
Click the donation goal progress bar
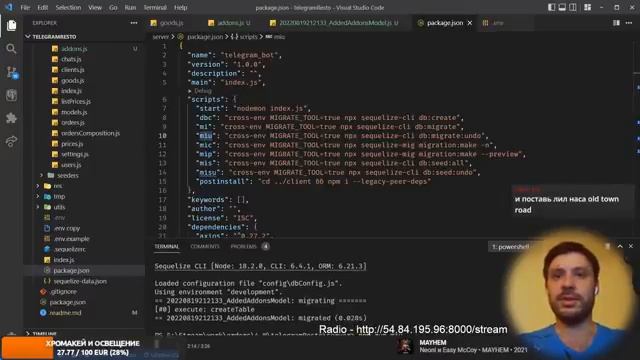[x=71, y=348]
